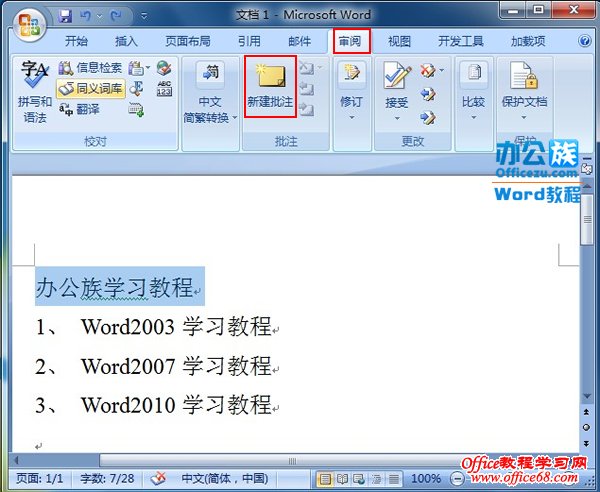Image resolution: width=600 pixels, height=492 pixels.
Task: Go to the 邮件 tab
Action: point(299,41)
